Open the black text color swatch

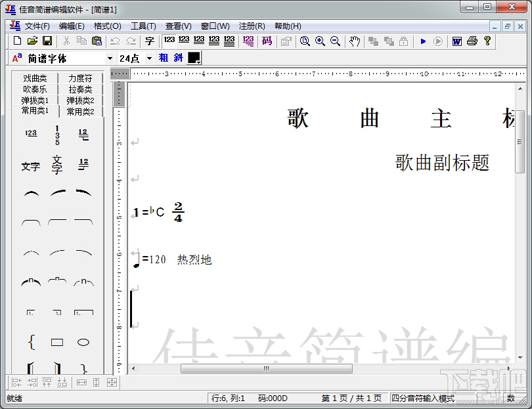click(194, 58)
